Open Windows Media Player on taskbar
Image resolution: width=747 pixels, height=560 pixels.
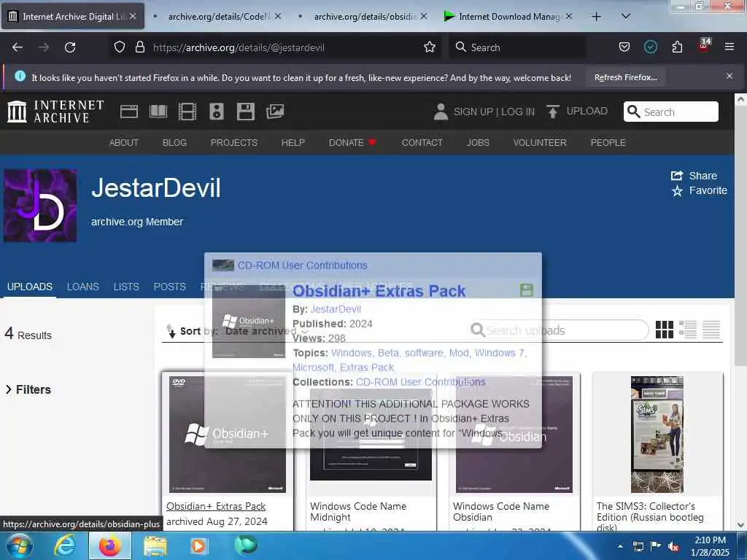coord(198,545)
